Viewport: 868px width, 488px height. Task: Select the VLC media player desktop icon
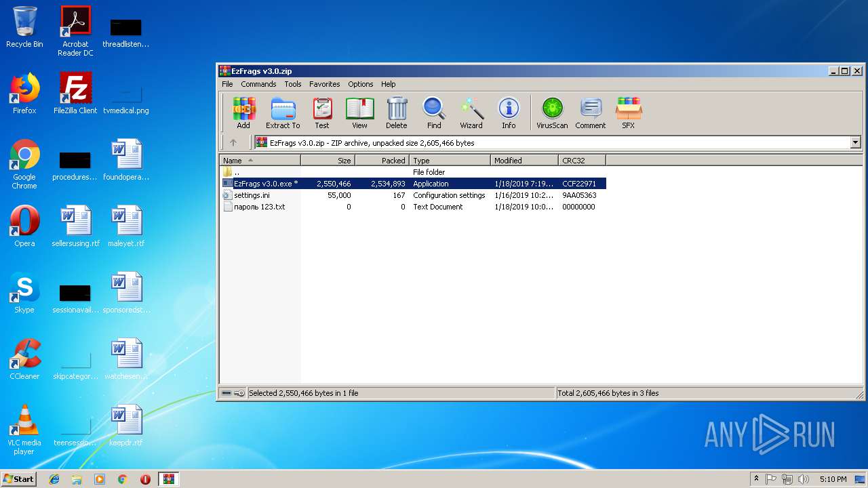coord(24,430)
